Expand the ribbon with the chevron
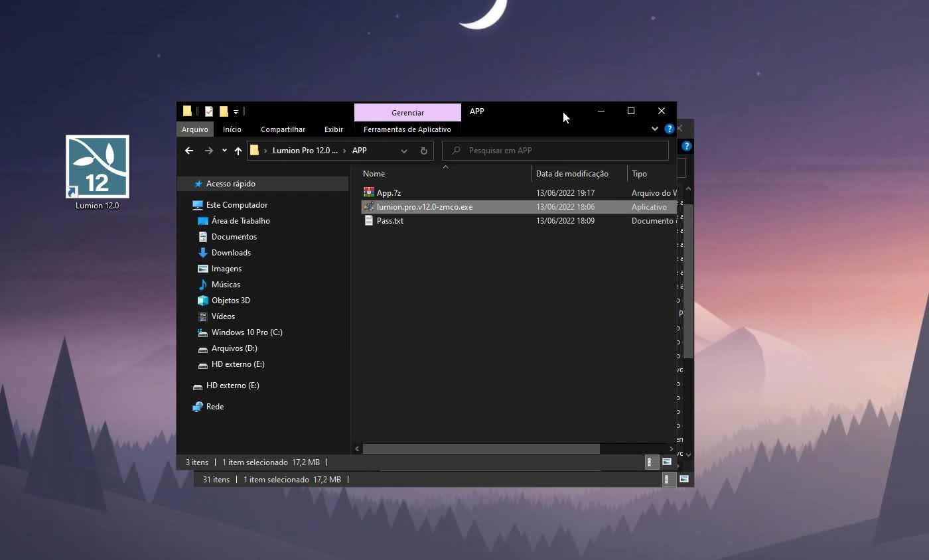The width and height of the screenshot is (929, 560). pyautogui.click(x=655, y=129)
